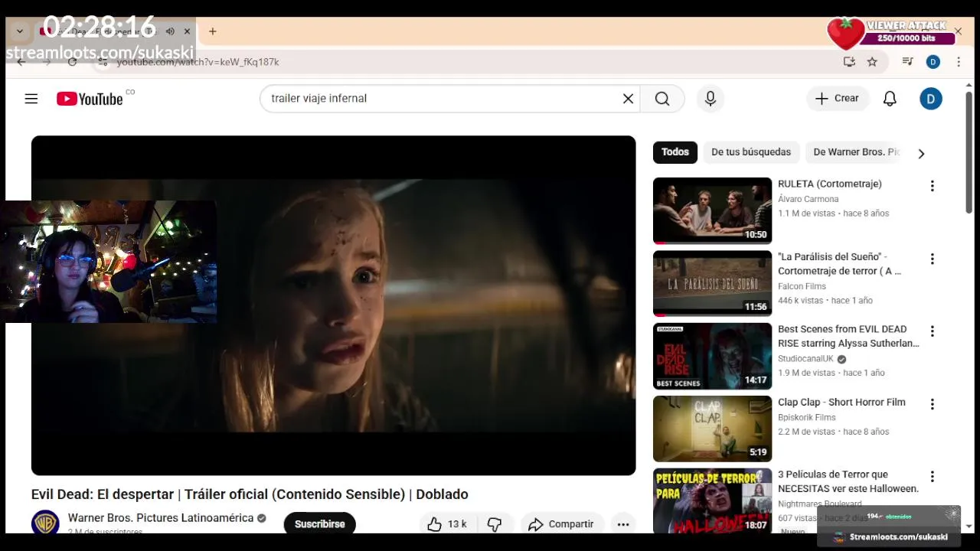The image size is (980, 551).
Task: Open more actions ellipsis below the video
Action: pyautogui.click(x=623, y=524)
